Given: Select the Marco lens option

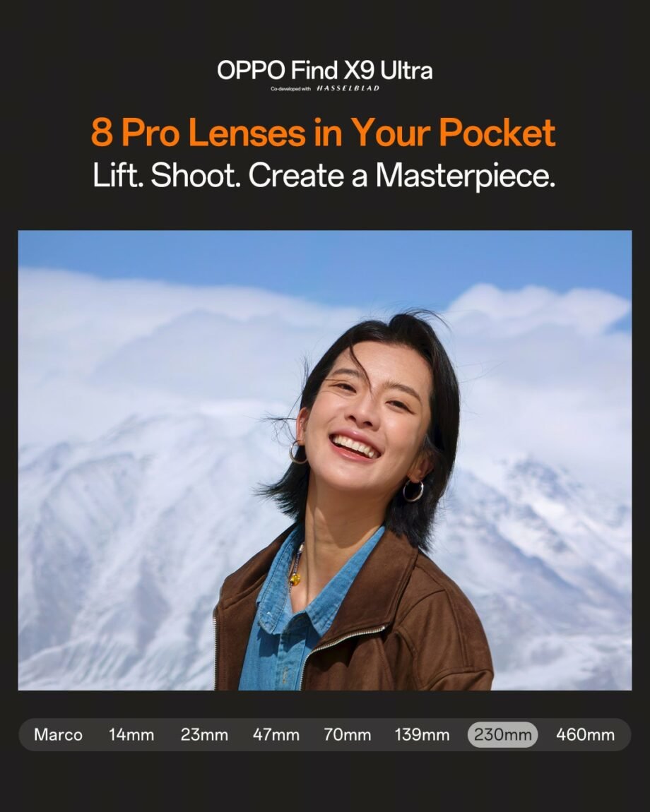Looking at the screenshot, I should 58,735.
